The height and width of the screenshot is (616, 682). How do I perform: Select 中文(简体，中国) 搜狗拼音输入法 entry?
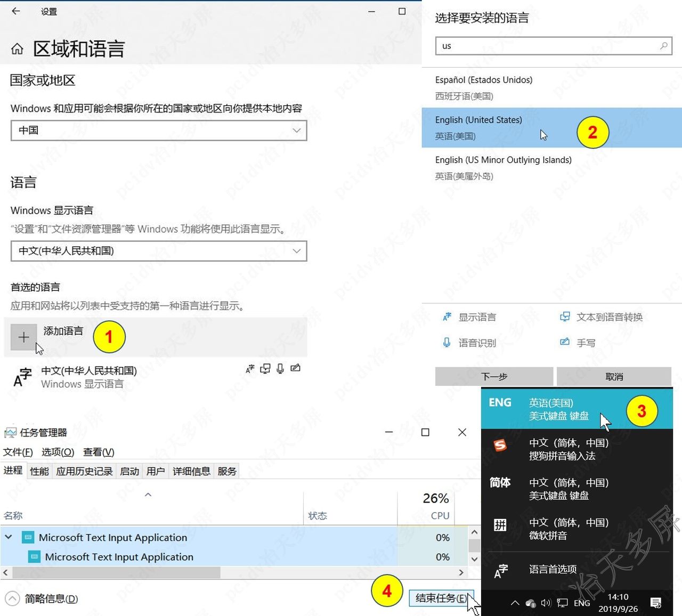[x=577, y=449]
